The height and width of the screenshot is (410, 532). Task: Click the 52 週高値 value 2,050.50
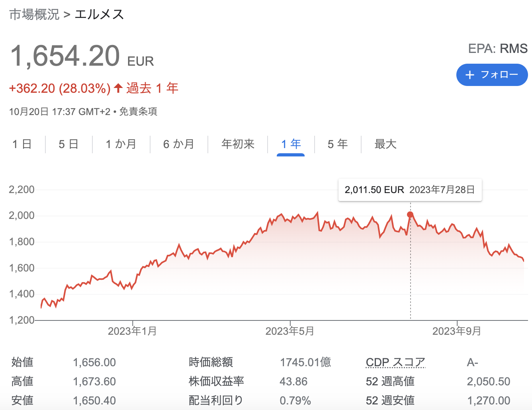tap(489, 381)
